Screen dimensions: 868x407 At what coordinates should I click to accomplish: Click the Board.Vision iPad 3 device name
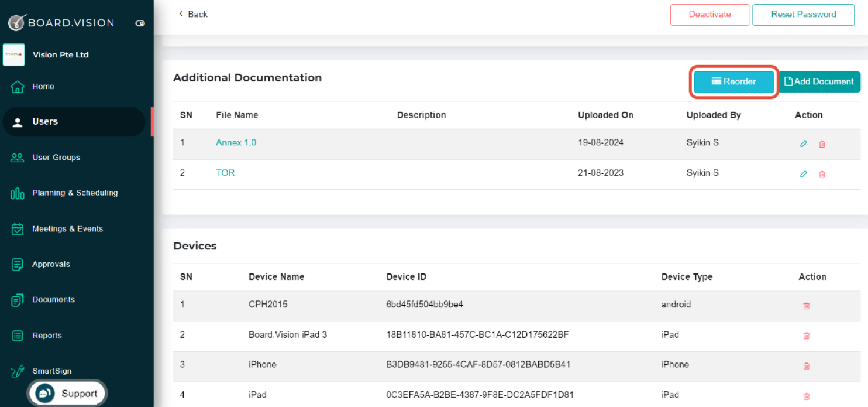point(288,335)
